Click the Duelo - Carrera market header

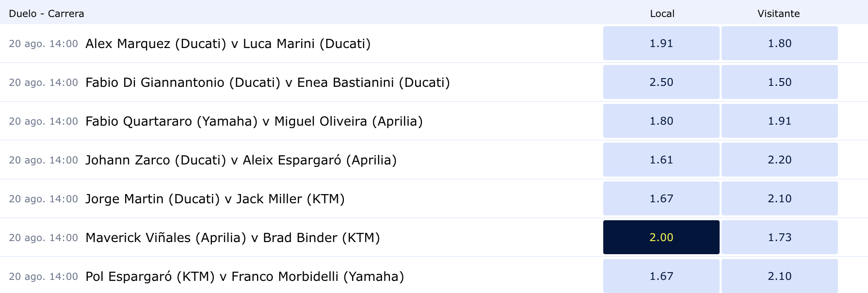pyautogui.click(x=47, y=14)
